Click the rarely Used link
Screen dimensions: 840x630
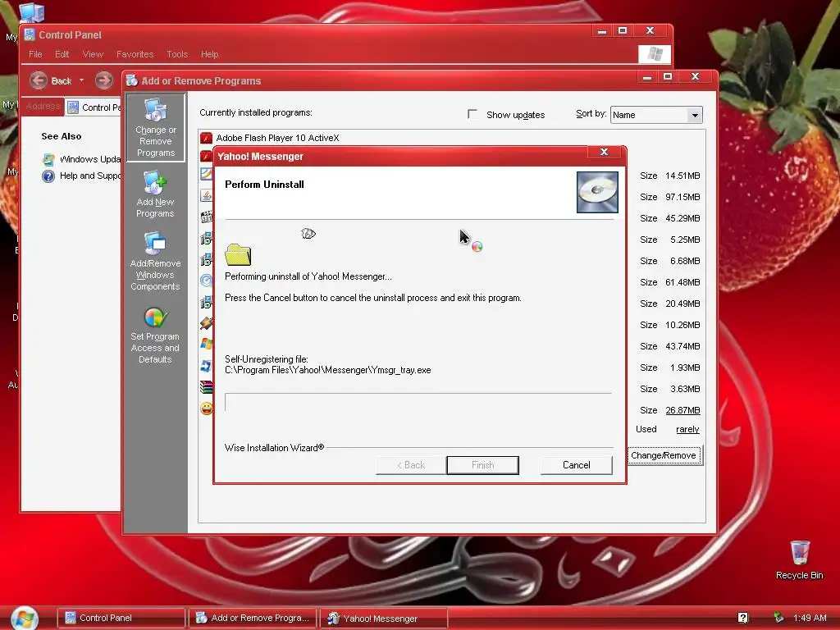coord(687,429)
